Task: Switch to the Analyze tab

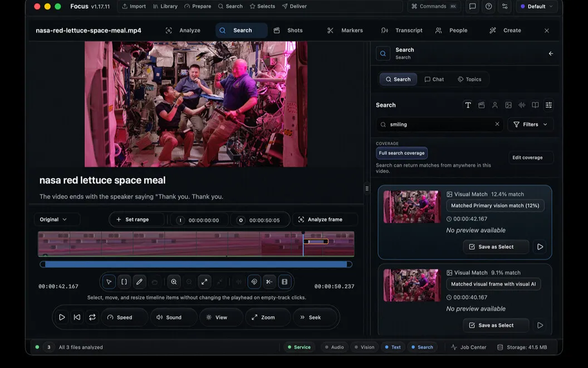Action: (183, 31)
